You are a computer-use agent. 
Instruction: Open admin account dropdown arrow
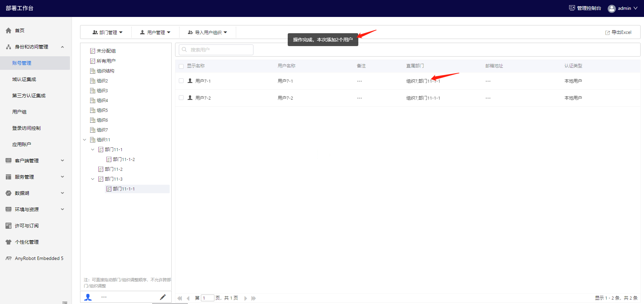tap(636, 8)
